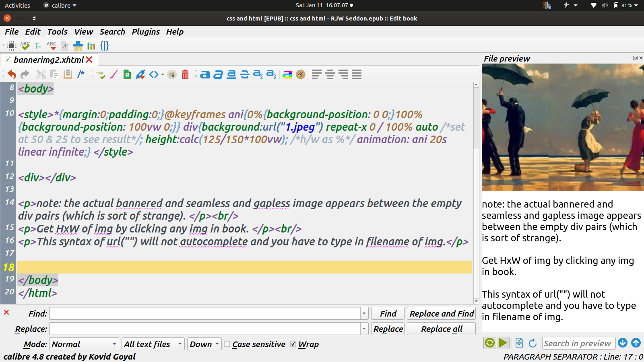Close the search panel red X
This screenshot has width=644, height=362.
(6, 312)
